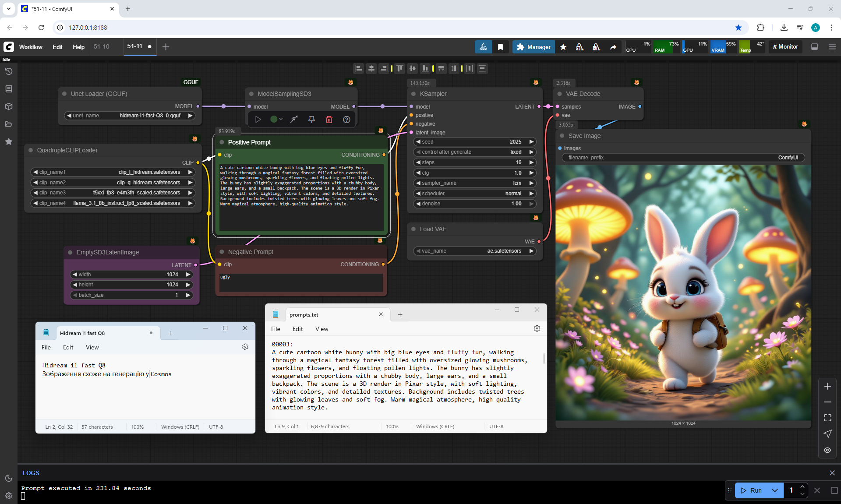
Task: Click the red delete trash icon
Action: [329, 120]
